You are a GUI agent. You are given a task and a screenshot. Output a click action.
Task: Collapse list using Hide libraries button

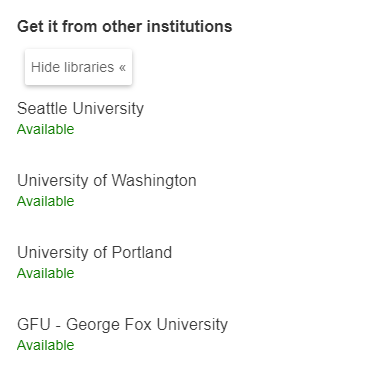pos(78,67)
